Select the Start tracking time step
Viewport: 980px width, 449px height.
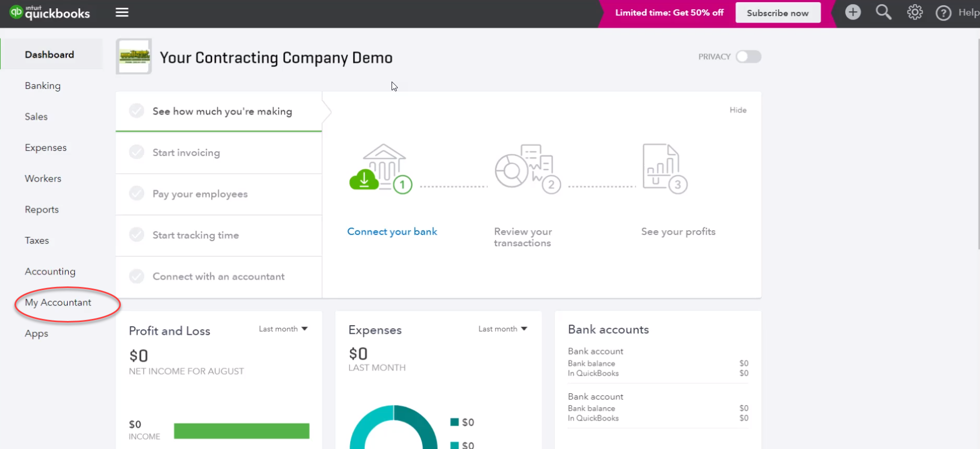tap(219, 235)
